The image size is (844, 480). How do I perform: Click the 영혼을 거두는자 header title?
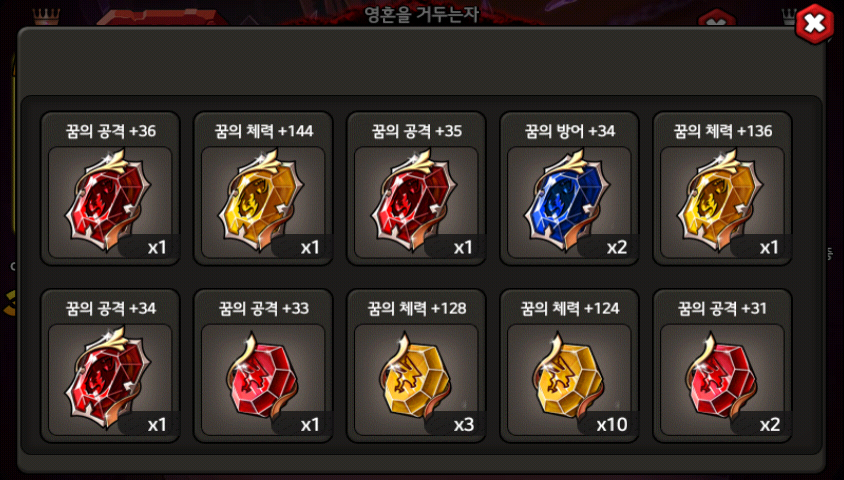click(421, 14)
